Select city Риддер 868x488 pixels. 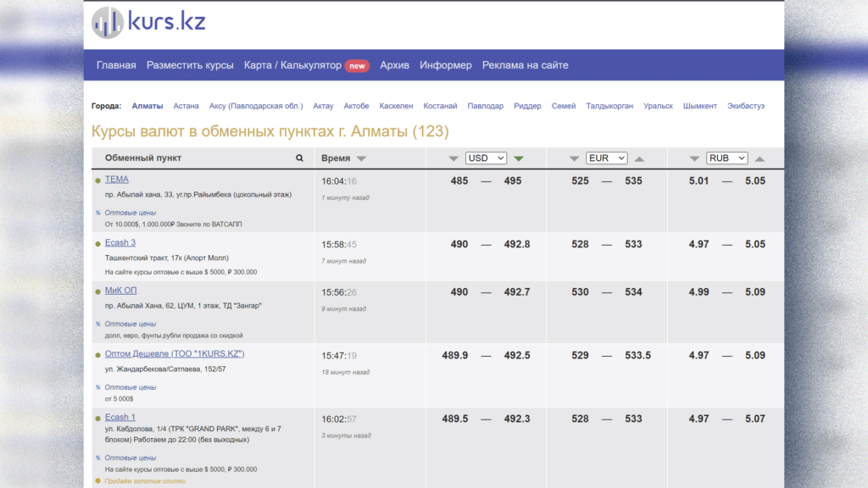point(527,106)
